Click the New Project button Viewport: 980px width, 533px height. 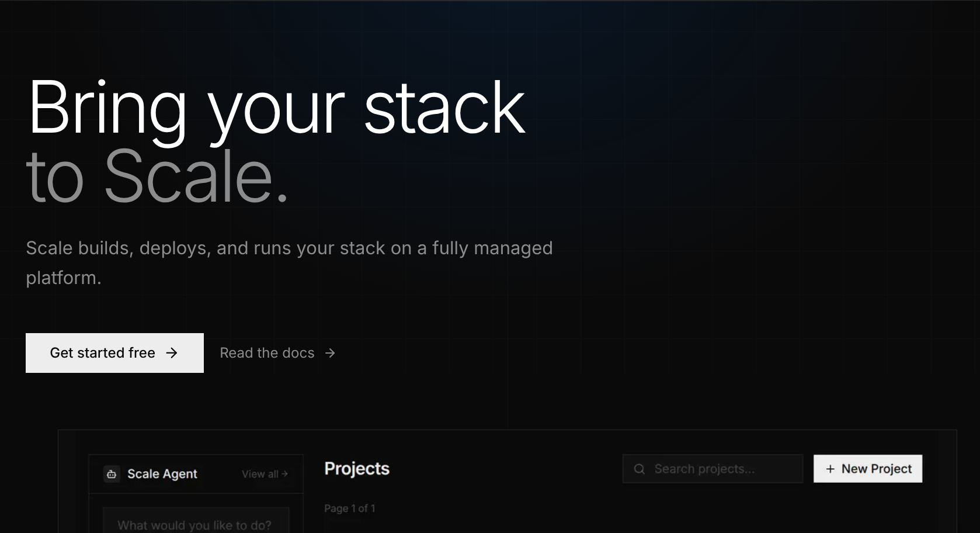tap(868, 469)
